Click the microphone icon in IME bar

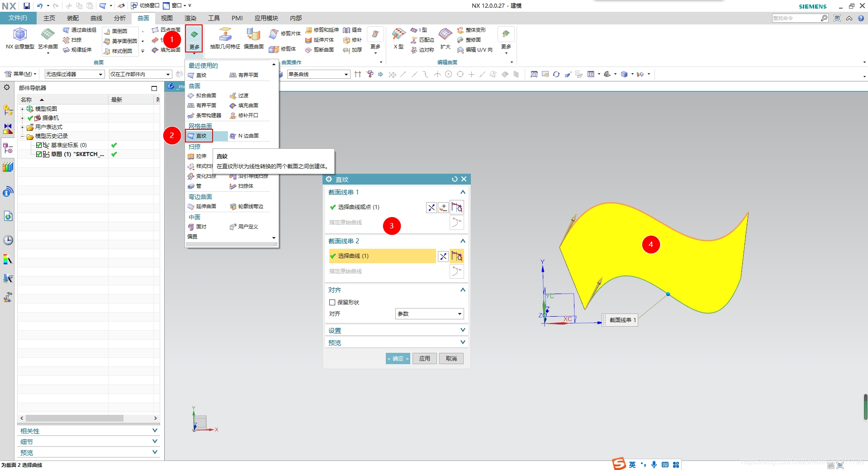coord(654,465)
